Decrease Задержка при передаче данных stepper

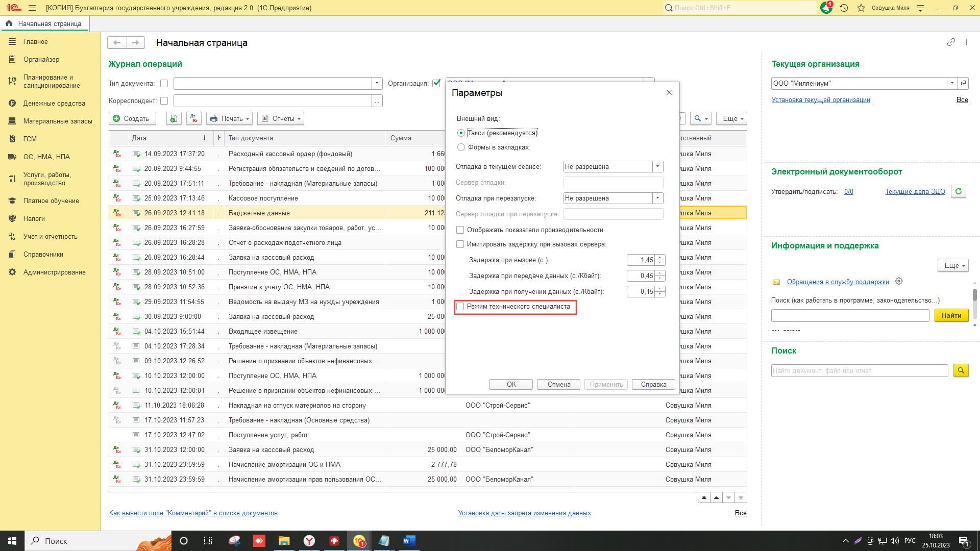click(x=660, y=279)
